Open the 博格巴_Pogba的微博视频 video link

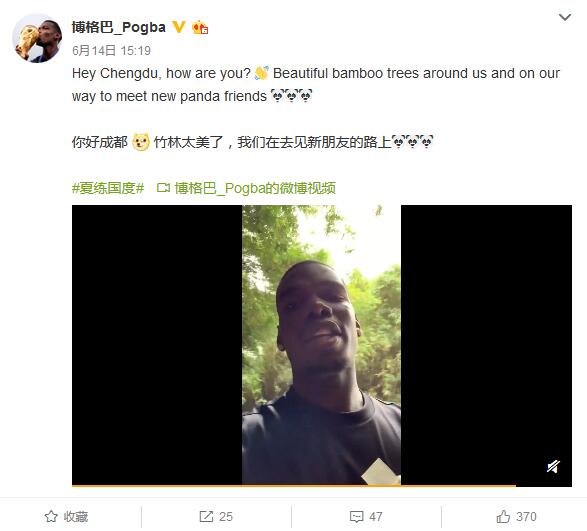[255, 188]
